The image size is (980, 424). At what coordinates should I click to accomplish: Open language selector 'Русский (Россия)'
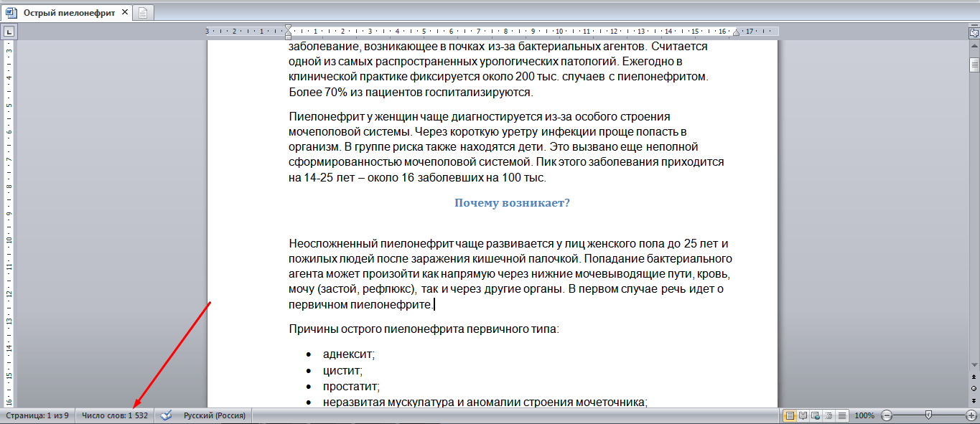click(x=214, y=415)
